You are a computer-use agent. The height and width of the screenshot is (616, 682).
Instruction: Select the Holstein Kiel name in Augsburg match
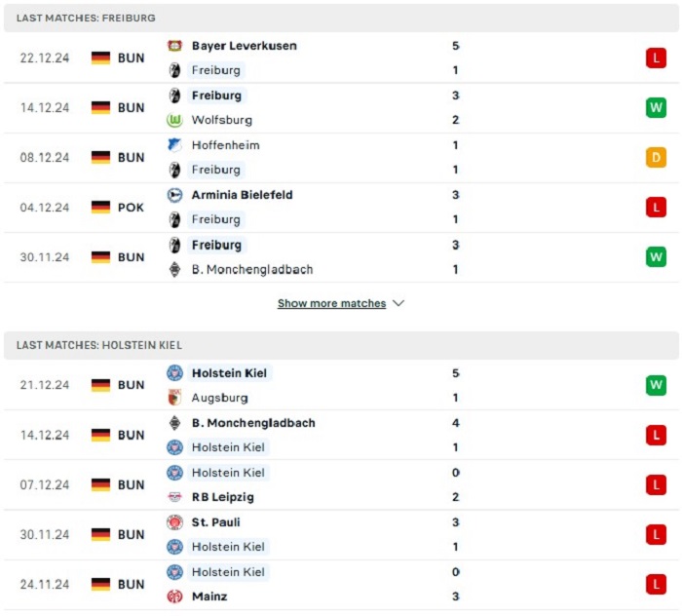coord(229,373)
